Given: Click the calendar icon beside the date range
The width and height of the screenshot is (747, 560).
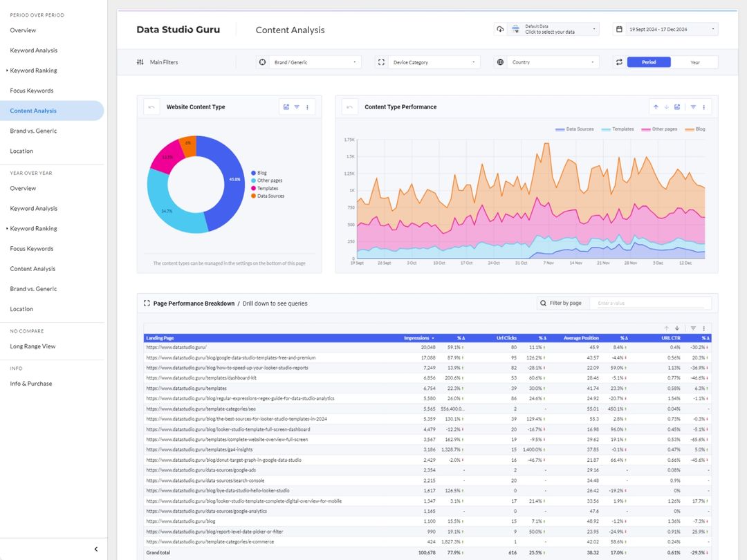Looking at the screenshot, I should click(x=619, y=28).
